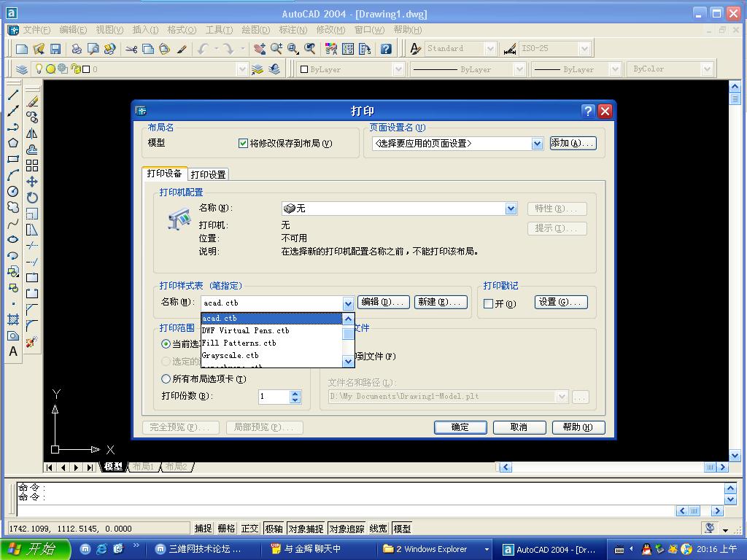The width and height of the screenshot is (747, 560).
Task: Select DWF Virtual Pens.ctb from list
Action: (271, 330)
